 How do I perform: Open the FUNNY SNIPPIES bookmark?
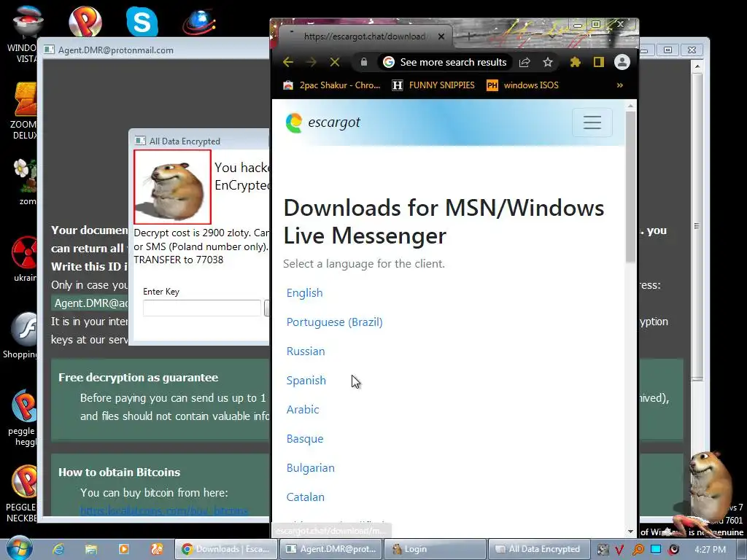(433, 85)
